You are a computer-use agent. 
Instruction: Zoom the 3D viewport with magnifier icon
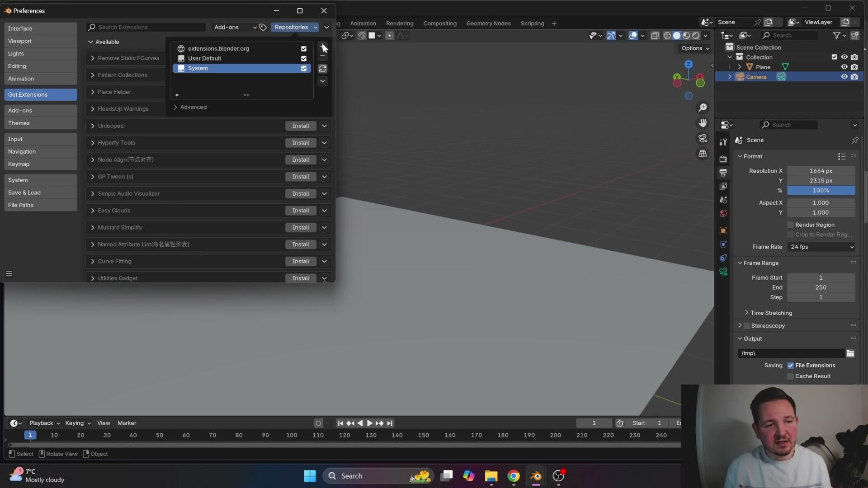pos(703,108)
